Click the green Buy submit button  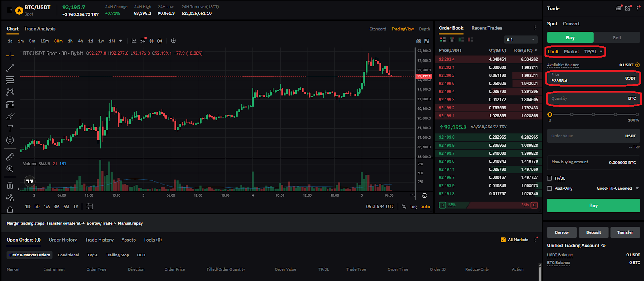pyautogui.click(x=593, y=205)
